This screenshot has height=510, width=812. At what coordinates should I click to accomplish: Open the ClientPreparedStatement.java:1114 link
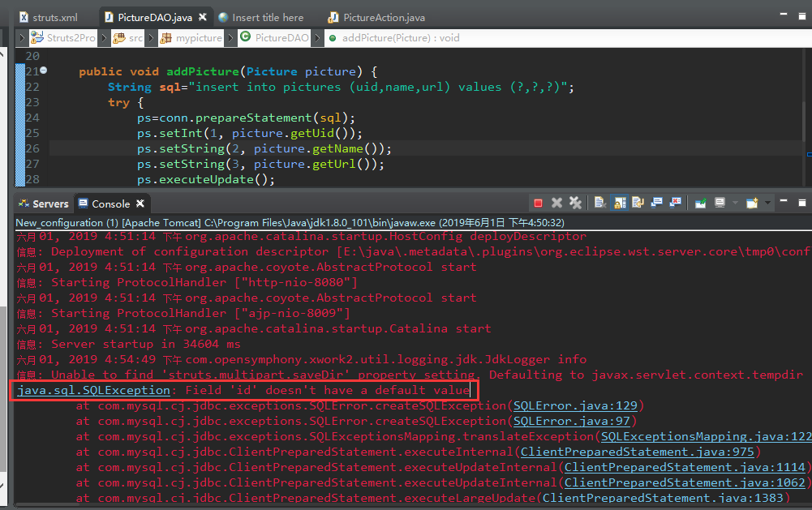tap(685, 467)
